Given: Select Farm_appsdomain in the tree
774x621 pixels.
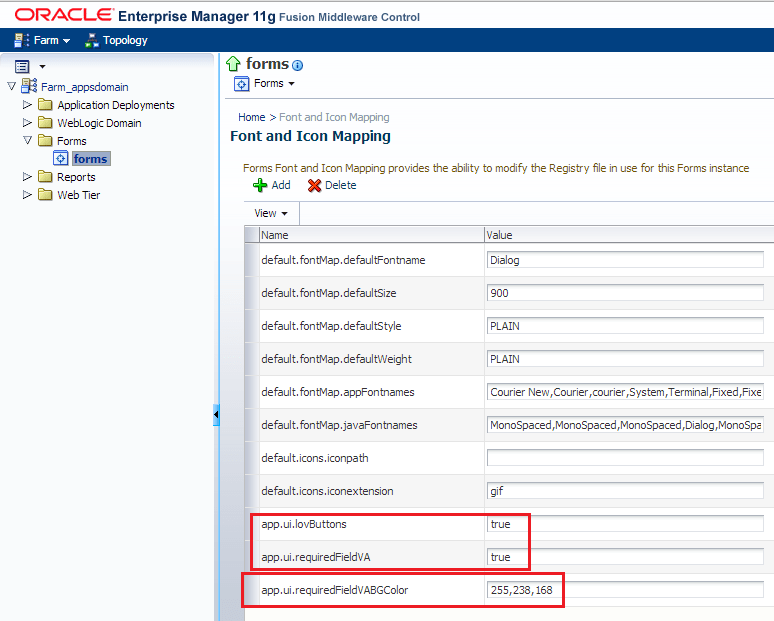Looking at the screenshot, I should tap(85, 87).
